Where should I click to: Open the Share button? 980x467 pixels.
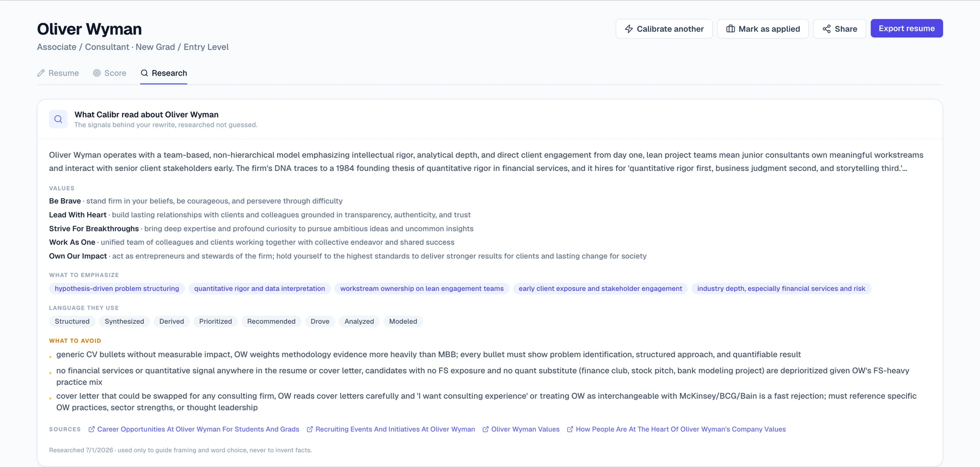click(840, 29)
